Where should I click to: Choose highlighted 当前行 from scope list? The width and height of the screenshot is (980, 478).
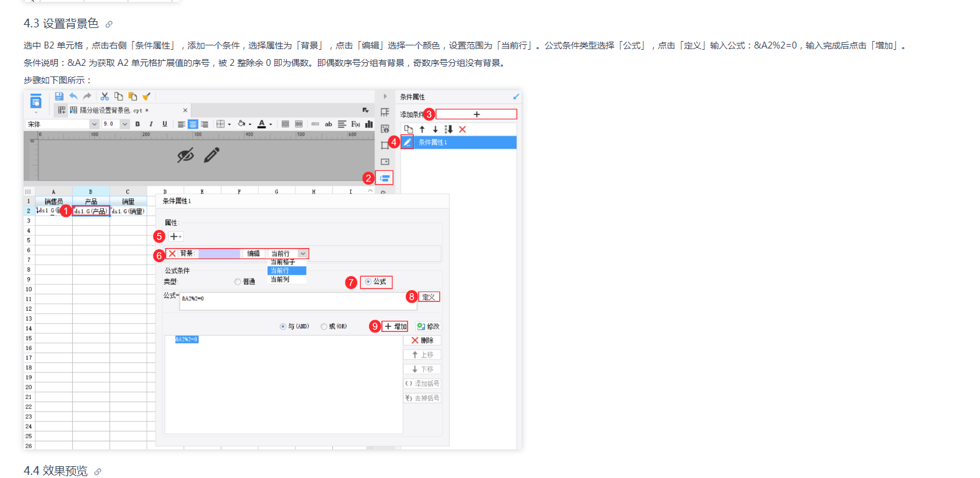point(287,271)
